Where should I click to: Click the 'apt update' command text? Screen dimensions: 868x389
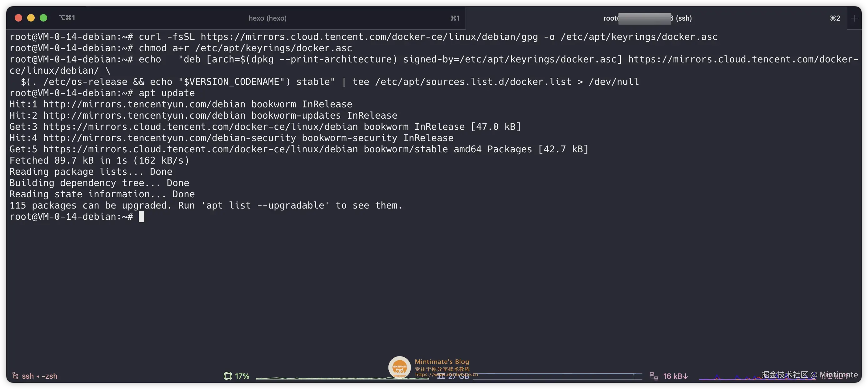point(167,93)
